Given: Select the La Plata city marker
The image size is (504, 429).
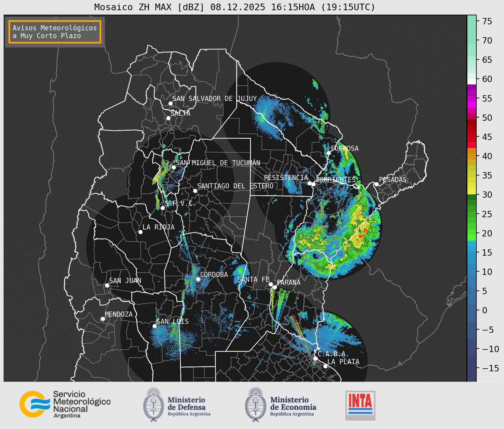Looking at the screenshot, I should 325,366.
